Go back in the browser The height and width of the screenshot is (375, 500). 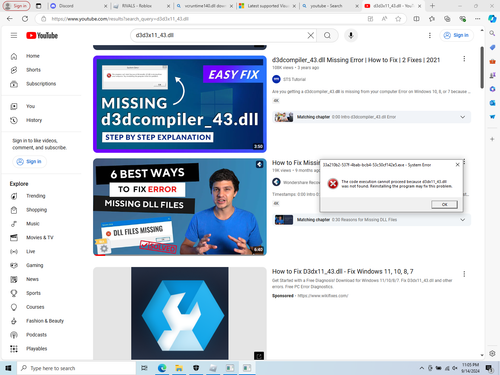click(x=10, y=19)
